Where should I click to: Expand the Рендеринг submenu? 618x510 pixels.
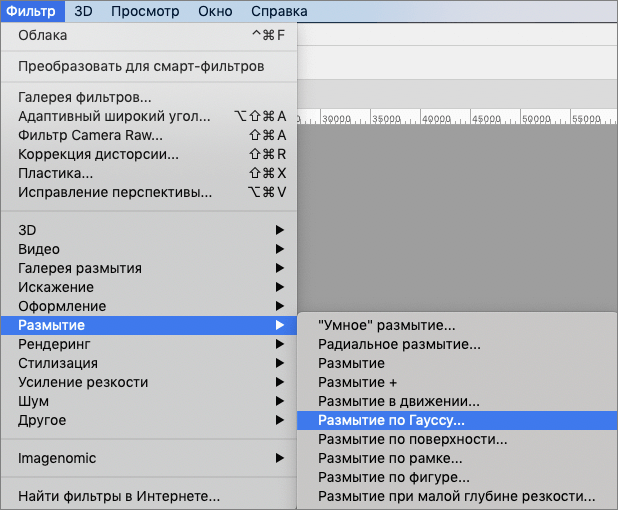[149, 344]
